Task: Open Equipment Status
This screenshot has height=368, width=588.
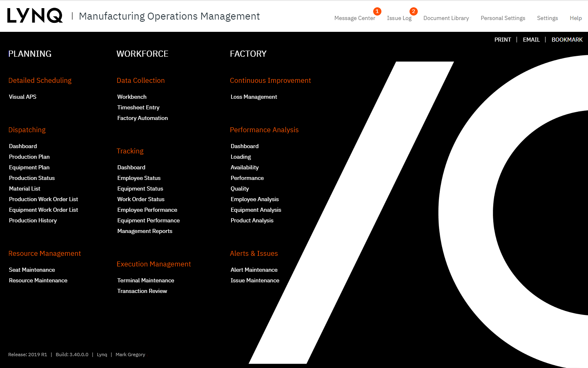Action: pyautogui.click(x=140, y=188)
